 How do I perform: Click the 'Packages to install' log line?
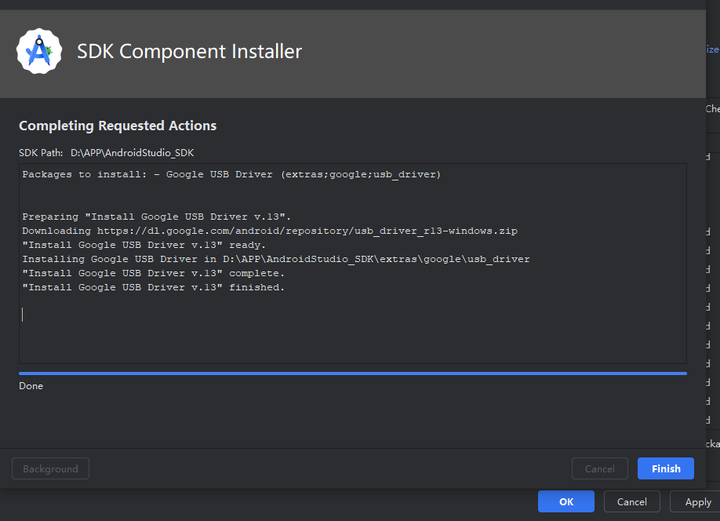[231, 174]
